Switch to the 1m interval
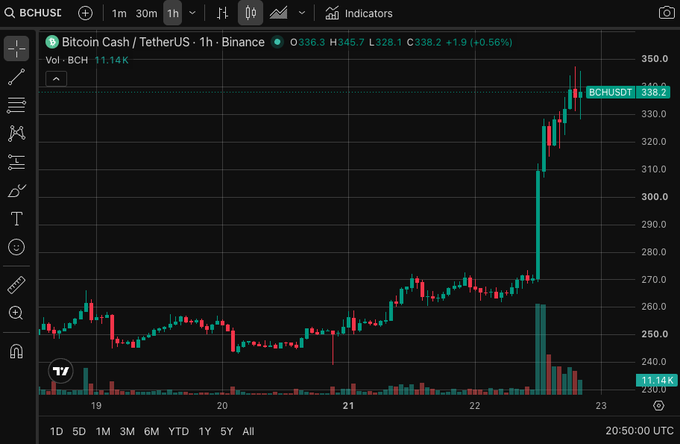Image resolution: width=680 pixels, height=444 pixels. pos(119,13)
